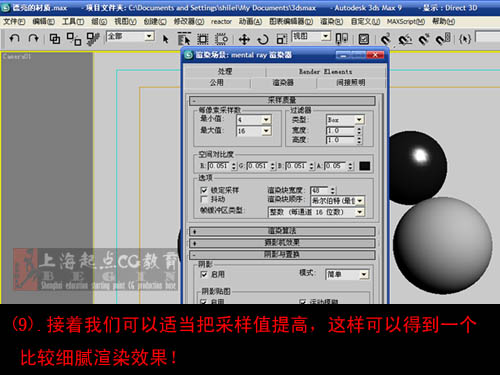Image resolution: width=500 pixels, height=375 pixels.
Task: Expand the 渲染算法 rollout
Action: point(282,231)
